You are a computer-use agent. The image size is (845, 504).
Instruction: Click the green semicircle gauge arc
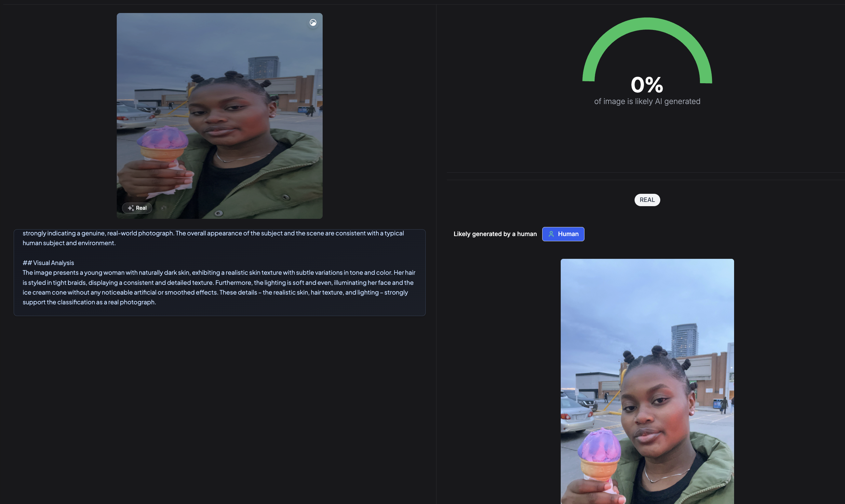pos(647,24)
